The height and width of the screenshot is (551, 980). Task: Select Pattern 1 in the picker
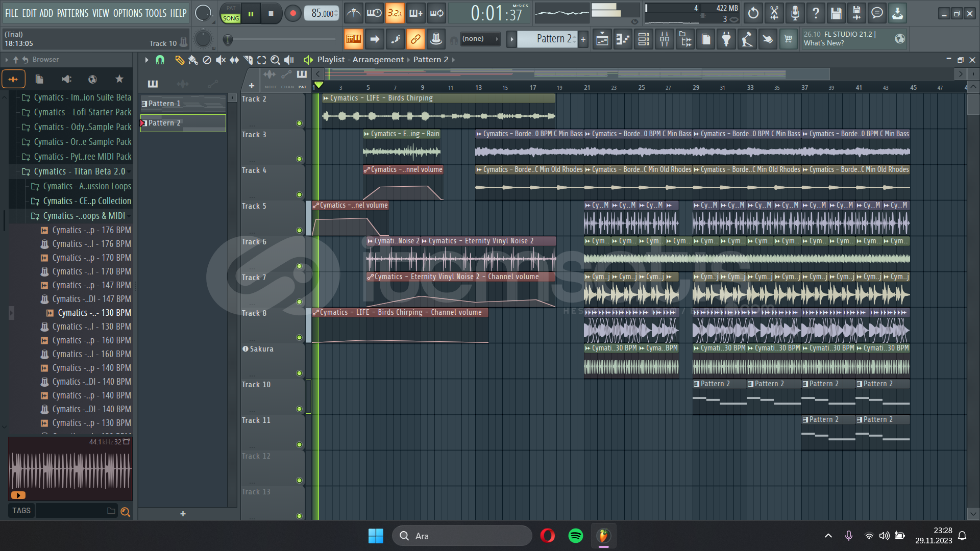[183, 104]
